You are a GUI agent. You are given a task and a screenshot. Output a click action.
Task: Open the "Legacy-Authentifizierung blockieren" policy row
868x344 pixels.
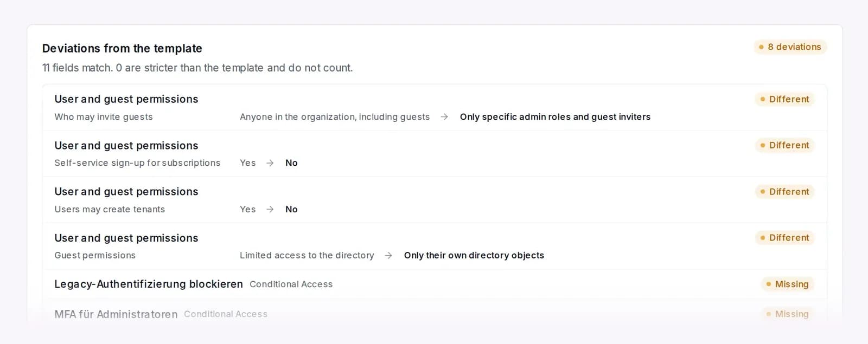click(435, 284)
